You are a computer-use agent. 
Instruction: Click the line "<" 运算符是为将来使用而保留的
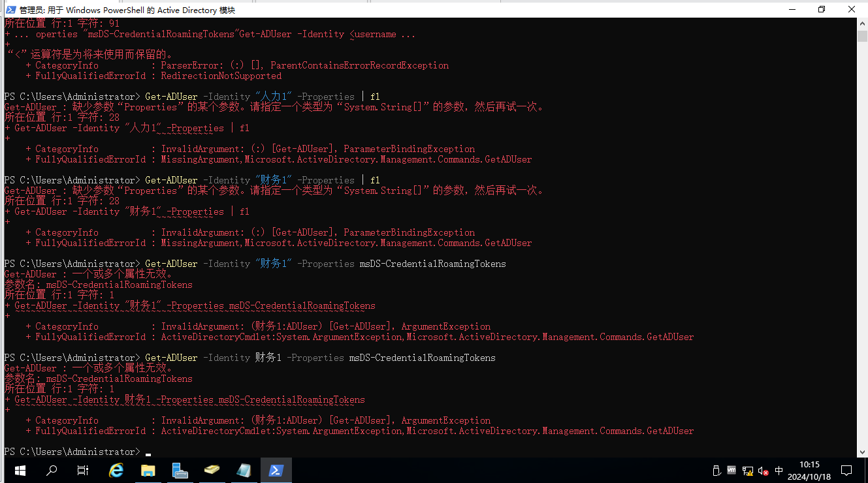(x=89, y=54)
